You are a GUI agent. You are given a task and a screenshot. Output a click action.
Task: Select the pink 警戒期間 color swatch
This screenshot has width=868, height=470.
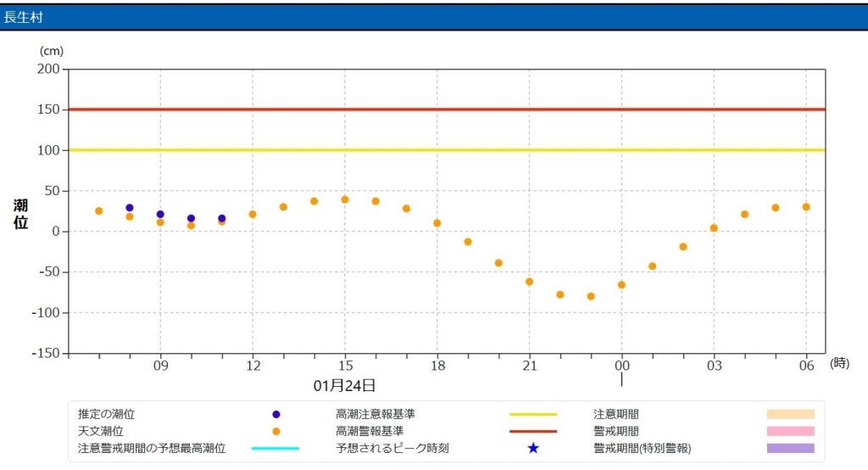tap(791, 431)
